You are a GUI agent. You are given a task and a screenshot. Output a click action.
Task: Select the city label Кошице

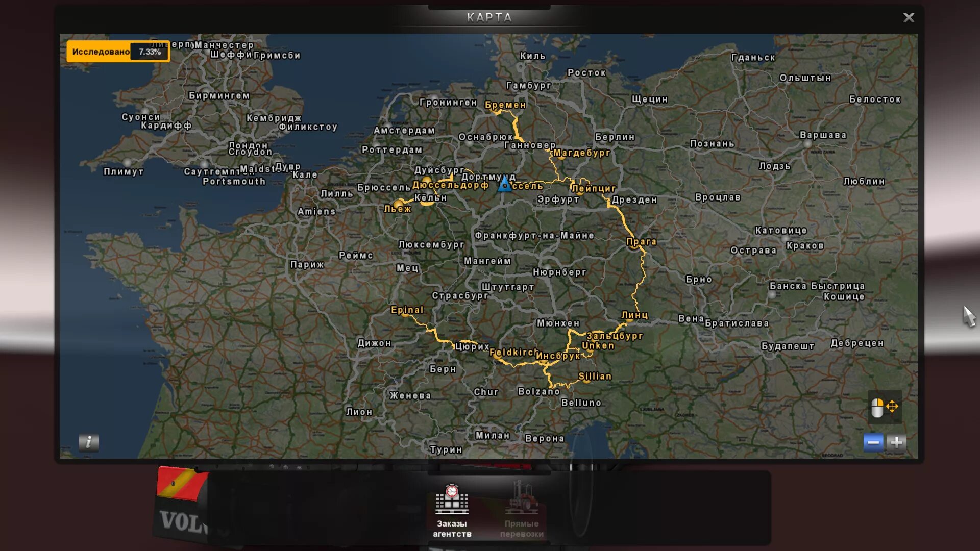[844, 297]
